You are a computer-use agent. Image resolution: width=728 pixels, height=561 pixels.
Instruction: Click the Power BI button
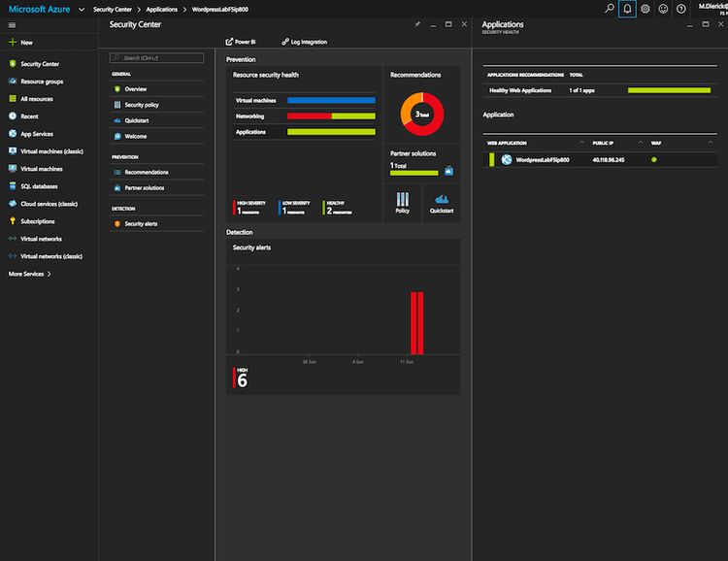[x=243, y=42]
